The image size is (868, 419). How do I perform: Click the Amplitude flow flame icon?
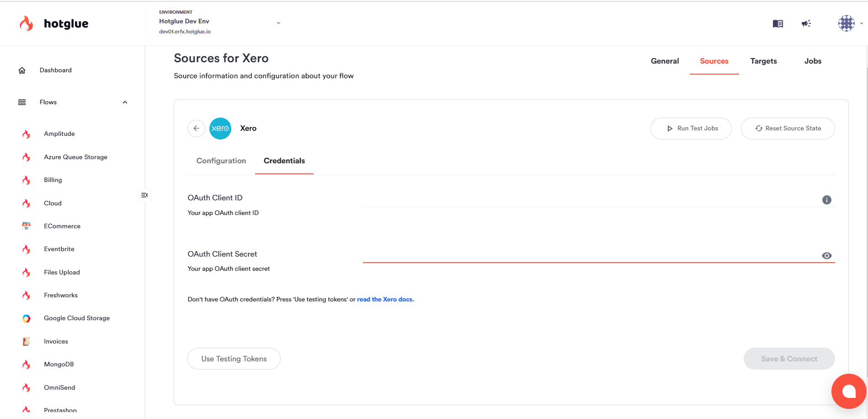(27, 134)
